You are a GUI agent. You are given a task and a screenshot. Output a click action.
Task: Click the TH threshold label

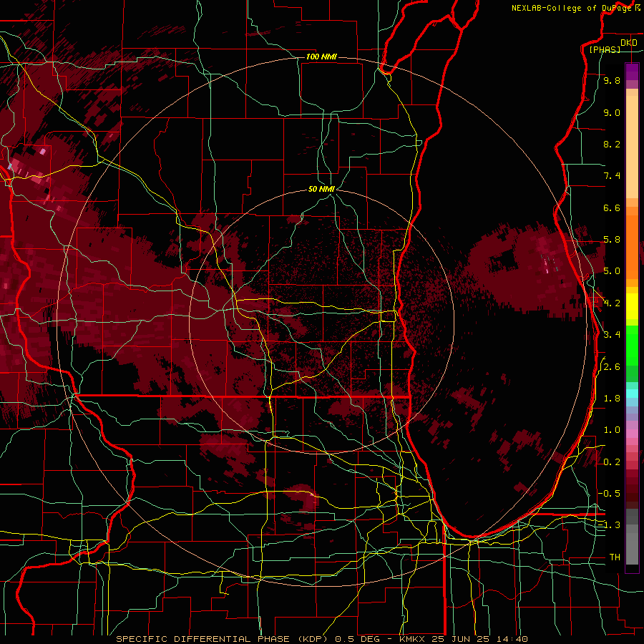pos(615,557)
